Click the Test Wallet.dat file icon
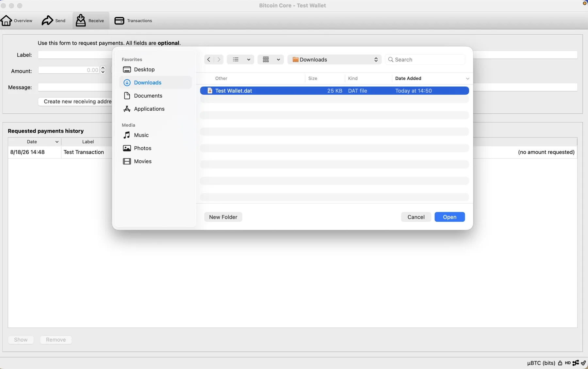This screenshot has height=369, width=588. coord(210,91)
